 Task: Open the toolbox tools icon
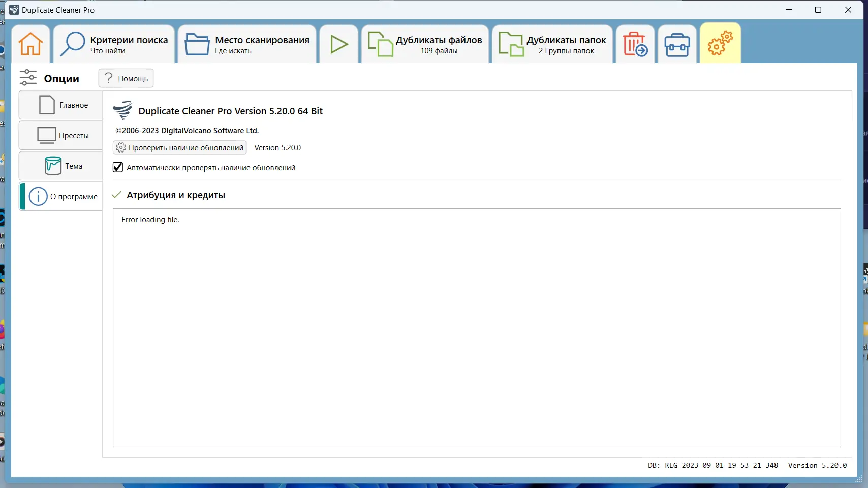tap(677, 44)
